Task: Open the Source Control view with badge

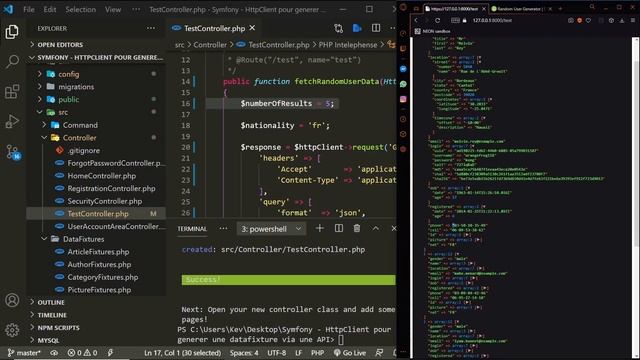Action: [13, 152]
